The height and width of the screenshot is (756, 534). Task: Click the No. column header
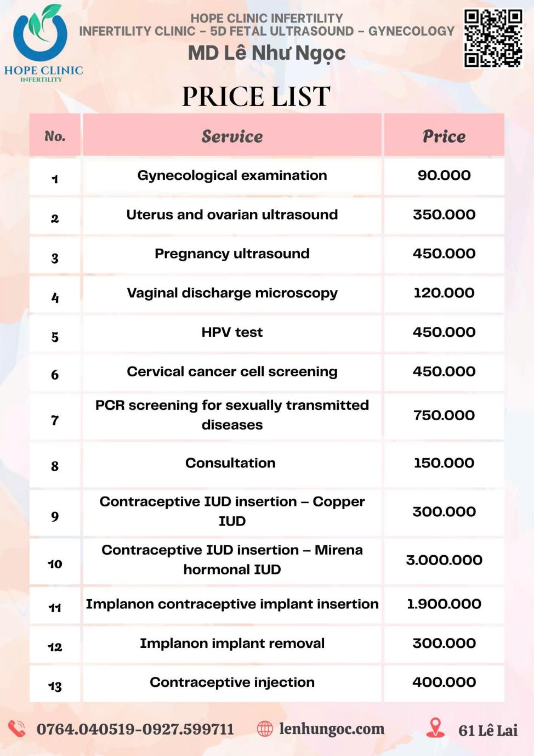click(55, 136)
